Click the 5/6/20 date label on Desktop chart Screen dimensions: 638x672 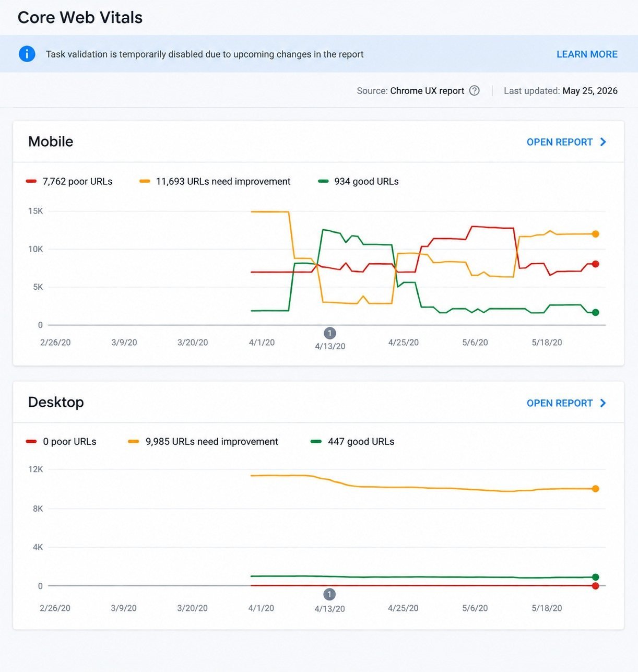[475, 608]
